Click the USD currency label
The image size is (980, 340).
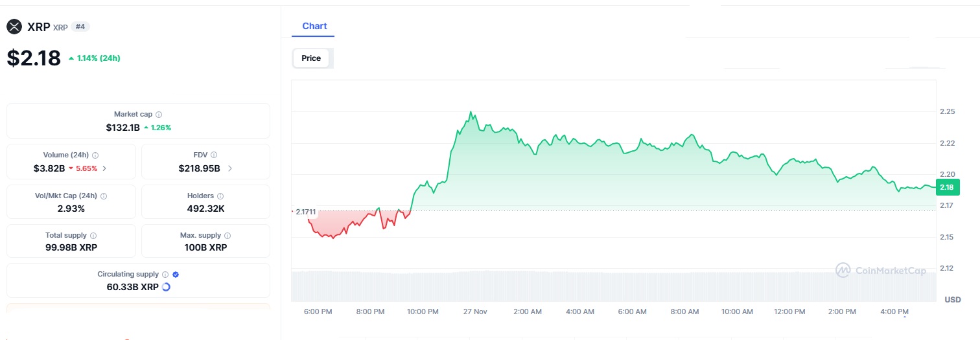(953, 300)
